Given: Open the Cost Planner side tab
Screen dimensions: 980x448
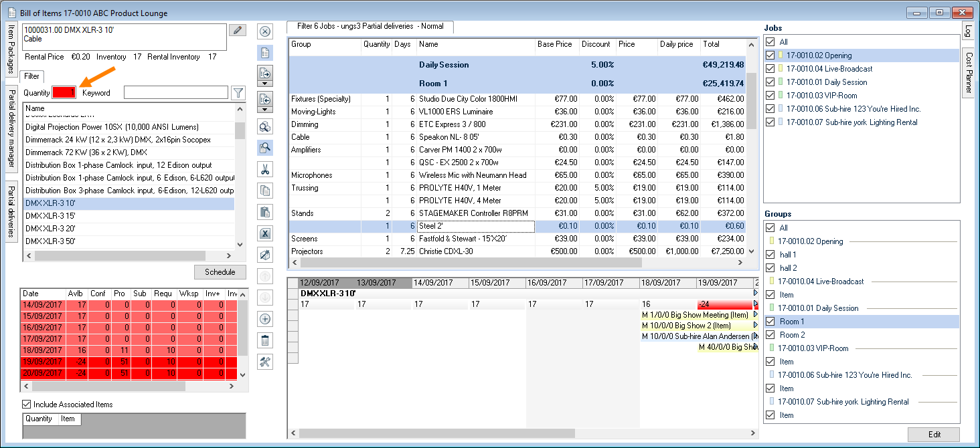Looking at the screenshot, I should pyautogui.click(x=968, y=72).
